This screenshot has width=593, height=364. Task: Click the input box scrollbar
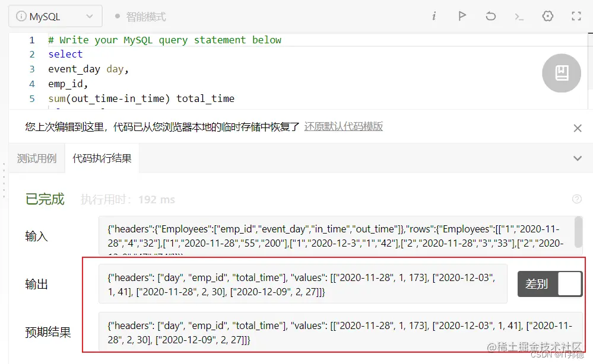tap(578, 232)
